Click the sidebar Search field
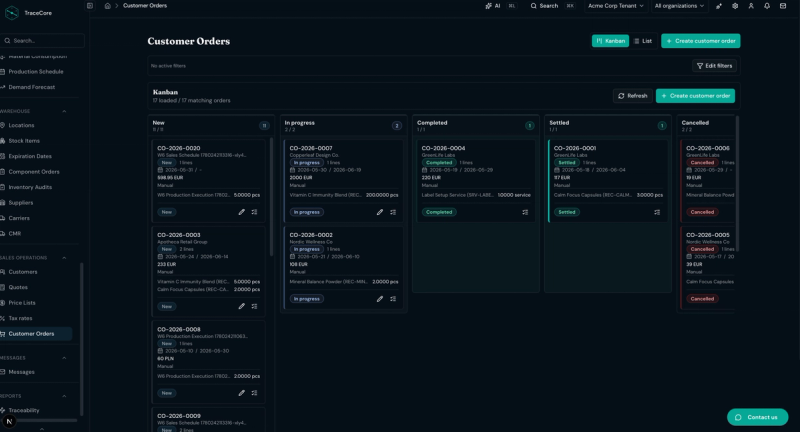800x432 pixels. point(42,40)
